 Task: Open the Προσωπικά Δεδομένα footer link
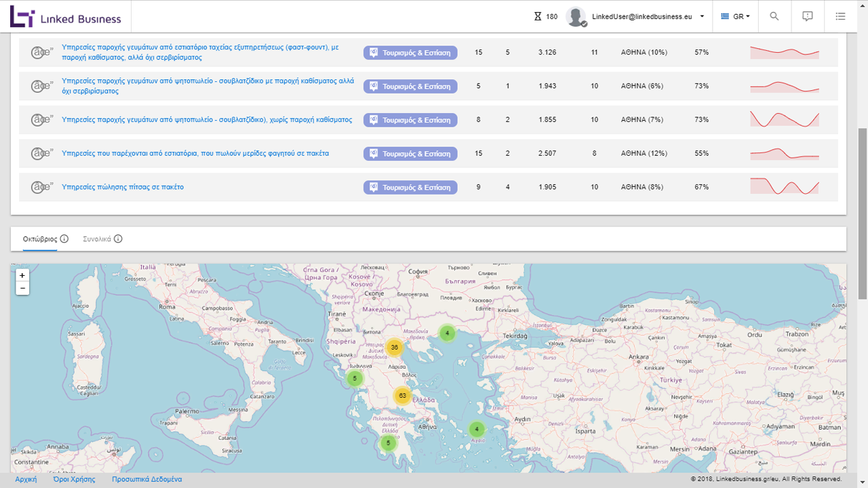(x=147, y=479)
